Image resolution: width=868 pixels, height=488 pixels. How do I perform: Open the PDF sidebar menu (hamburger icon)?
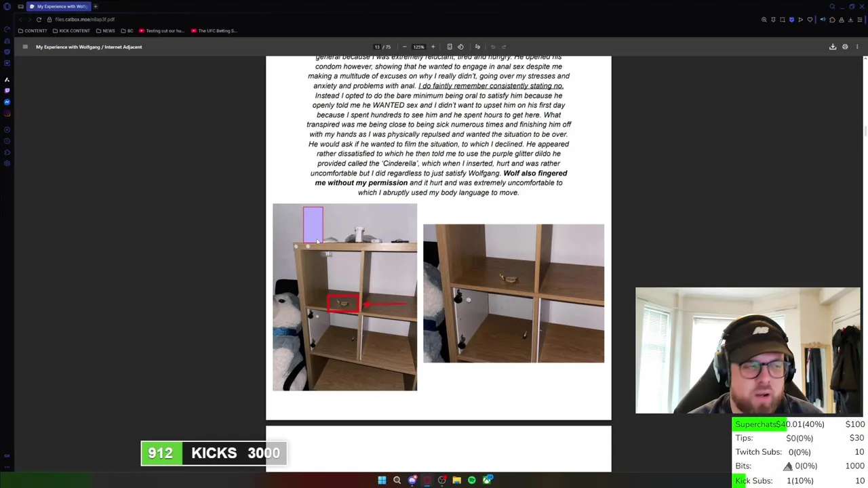[25, 47]
